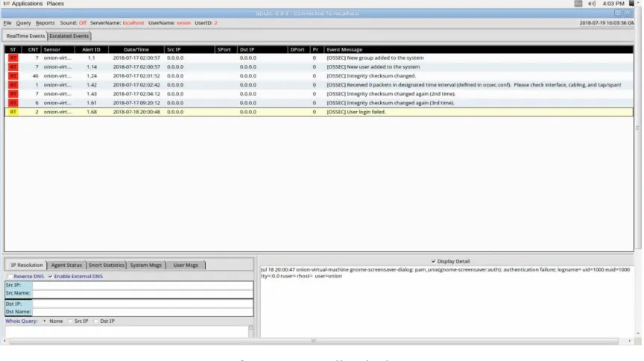Select Src IP Whois Query option
The height and width of the screenshot is (361, 644).
coord(70,321)
